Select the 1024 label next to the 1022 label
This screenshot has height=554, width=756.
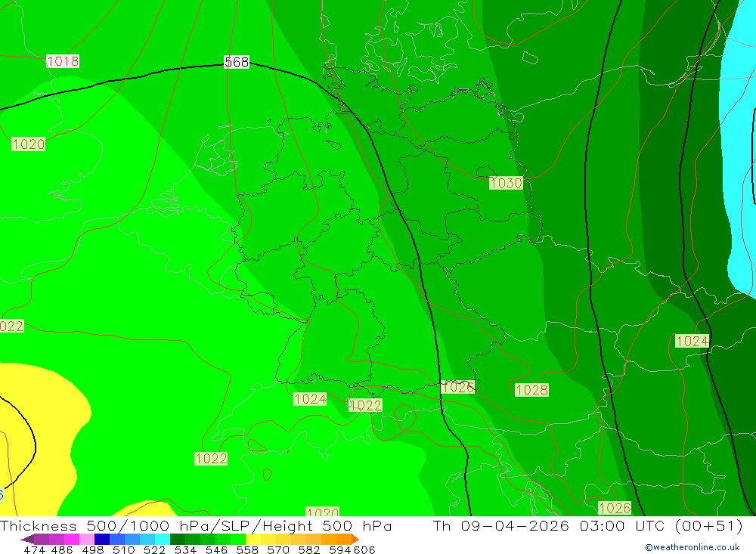[x=310, y=399]
